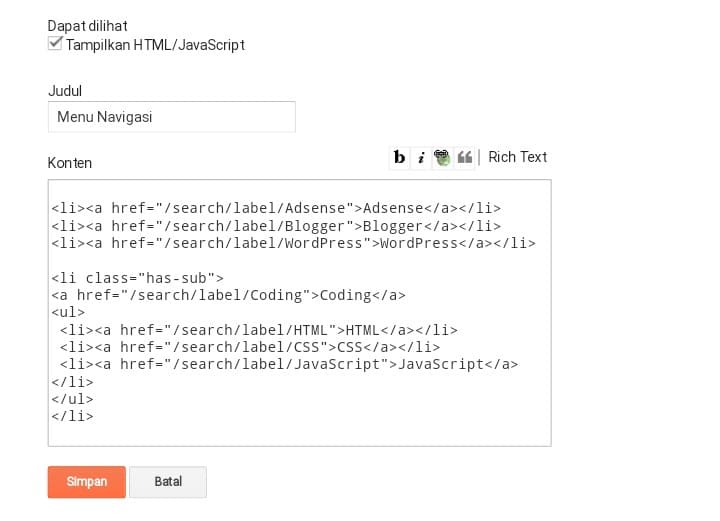Insert blockquote with the quote icon
720x521 pixels.
(x=465, y=157)
